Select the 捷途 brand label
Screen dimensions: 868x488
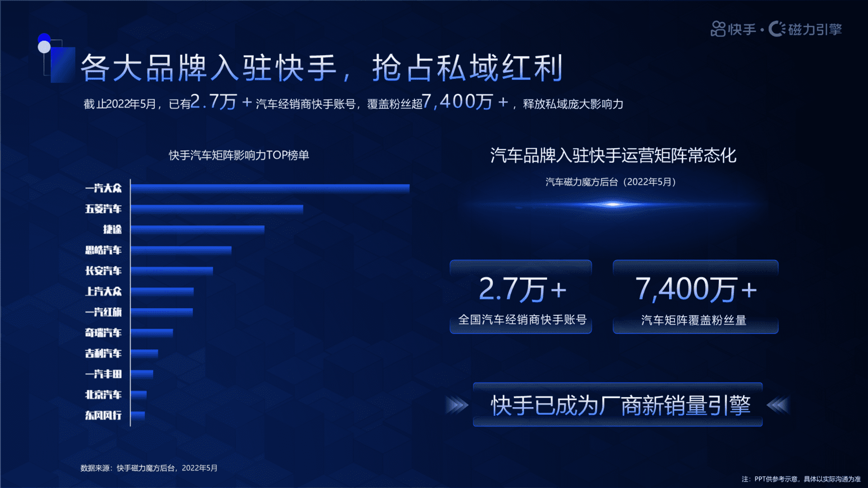point(112,230)
